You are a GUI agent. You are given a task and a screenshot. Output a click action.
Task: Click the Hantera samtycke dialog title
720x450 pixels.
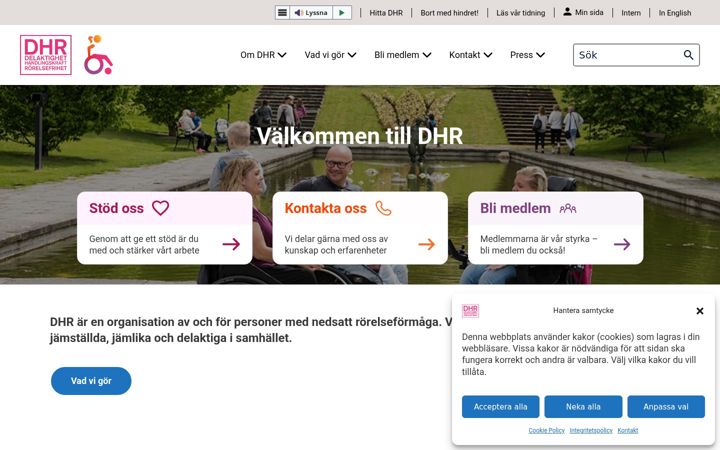tap(583, 310)
